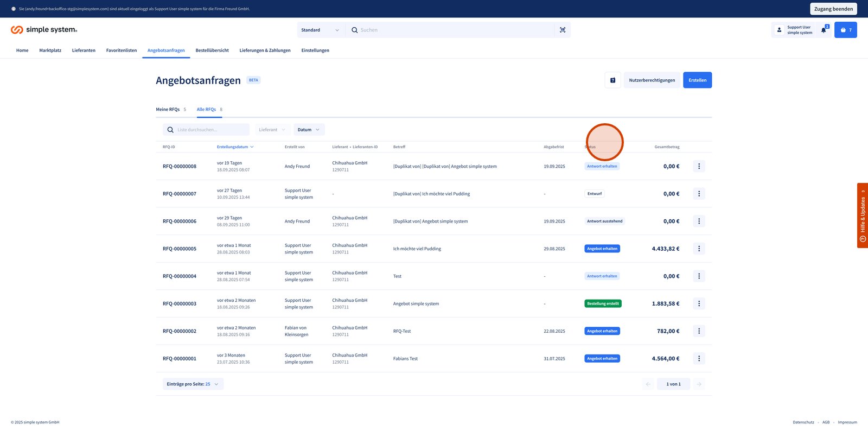868x431 pixels.
Task: Open three-dot menu for RFQ-00000008
Action: tap(699, 167)
